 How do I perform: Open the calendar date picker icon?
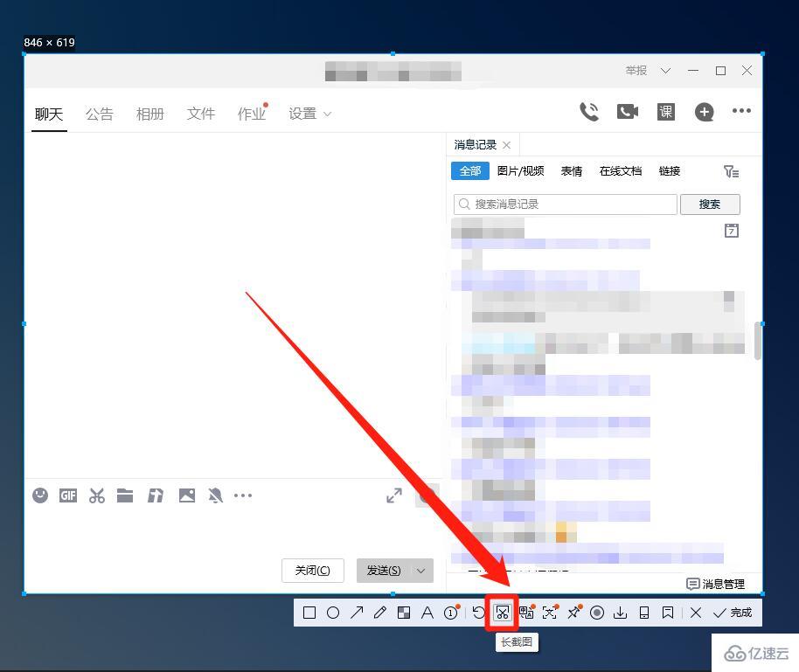(x=731, y=231)
